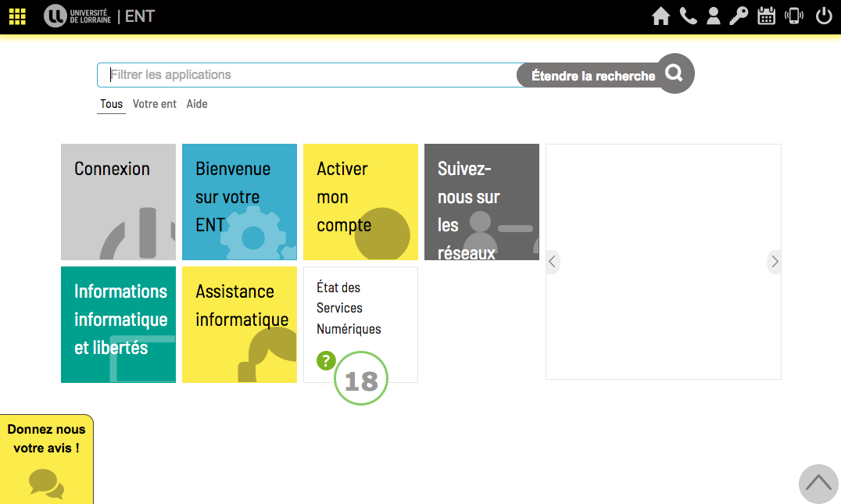
Task: Click Étendre la recherche button
Action: (592, 76)
